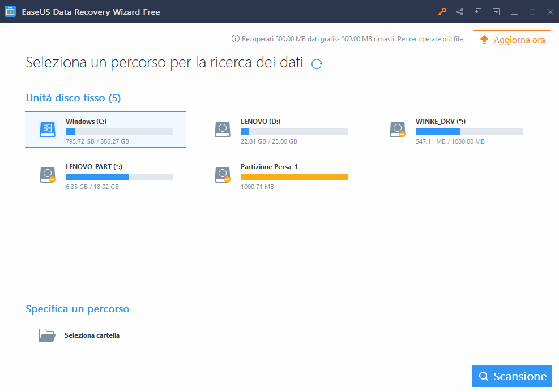
Task: Click the WINRE_DRV usage bar
Action: (x=469, y=132)
